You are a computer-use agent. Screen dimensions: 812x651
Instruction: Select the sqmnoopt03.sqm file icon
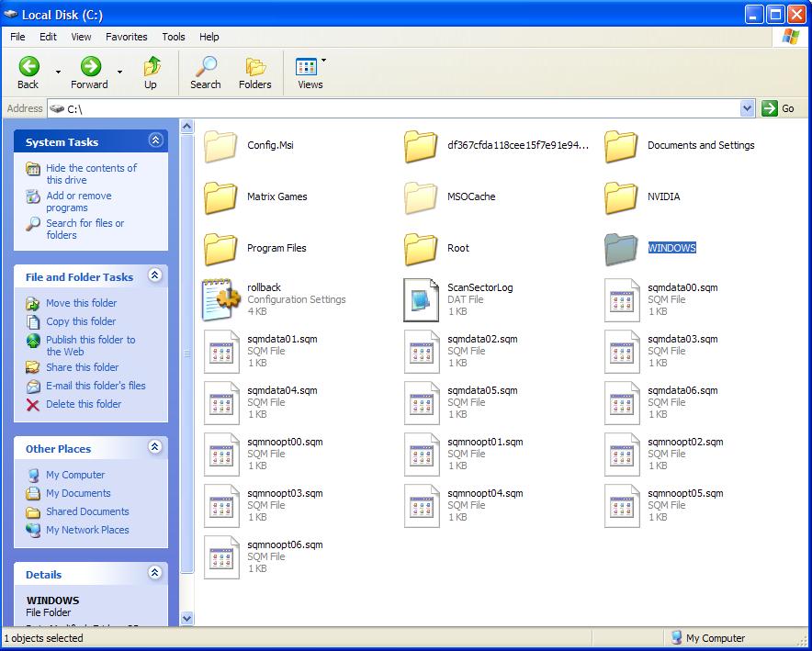click(x=221, y=506)
